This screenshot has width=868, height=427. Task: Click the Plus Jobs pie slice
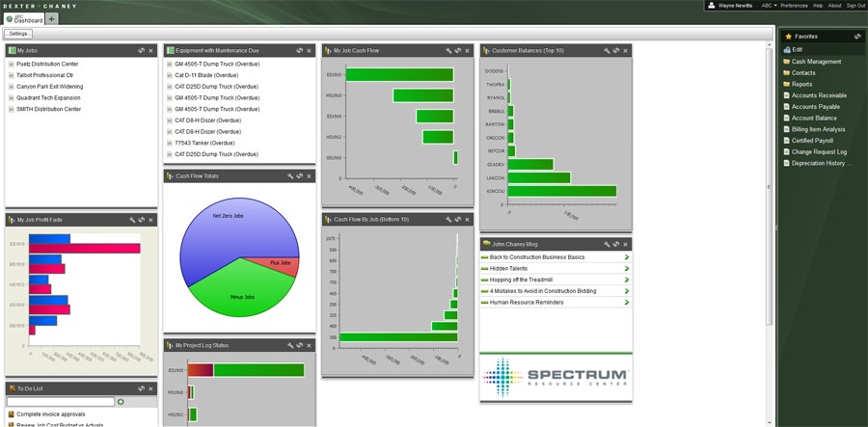pyautogui.click(x=281, y=262)
